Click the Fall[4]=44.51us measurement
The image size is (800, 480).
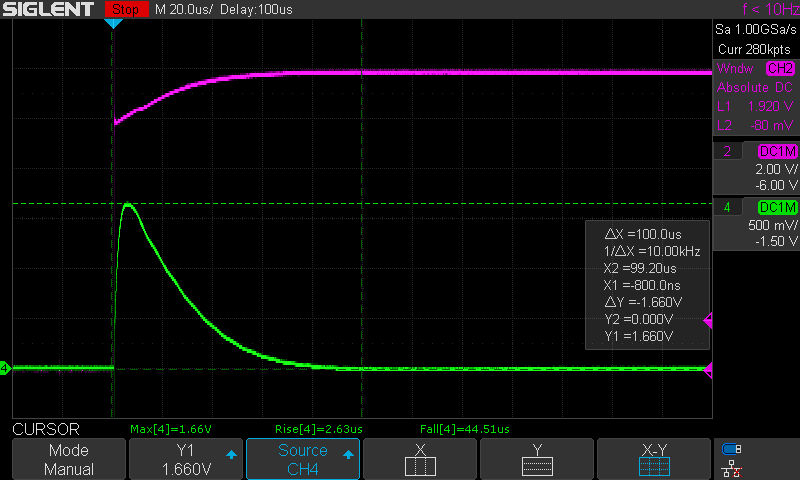pos(465,429)
